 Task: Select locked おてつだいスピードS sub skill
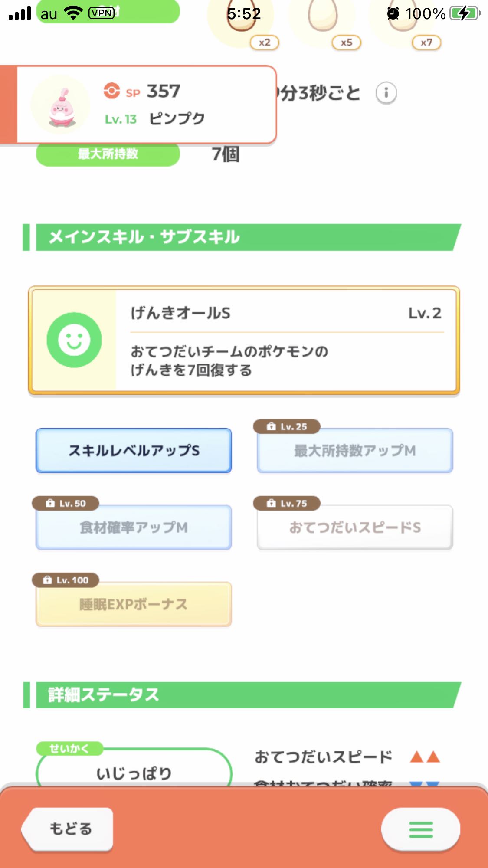tap(355, 527)
